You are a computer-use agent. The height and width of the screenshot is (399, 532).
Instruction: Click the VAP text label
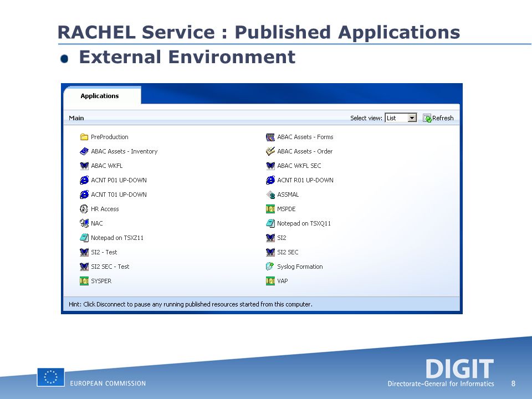tap(282, 281)
